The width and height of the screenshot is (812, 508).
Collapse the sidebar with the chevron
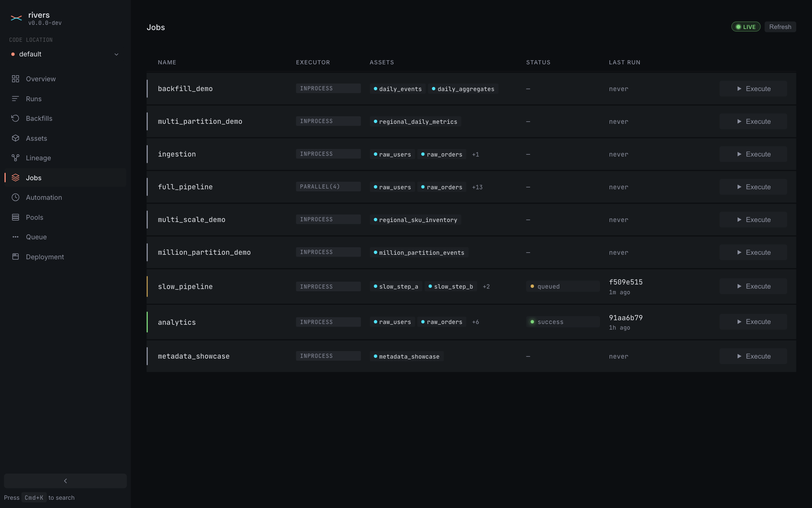65,481
